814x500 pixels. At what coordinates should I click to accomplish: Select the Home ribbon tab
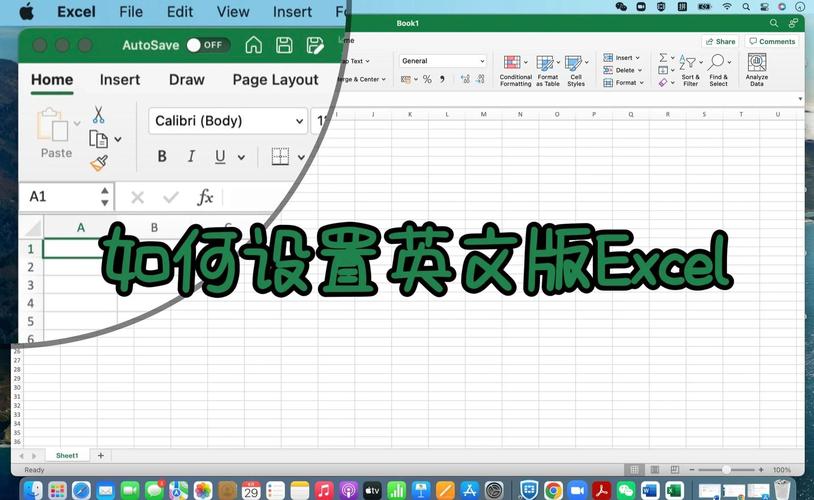point(52,80)
